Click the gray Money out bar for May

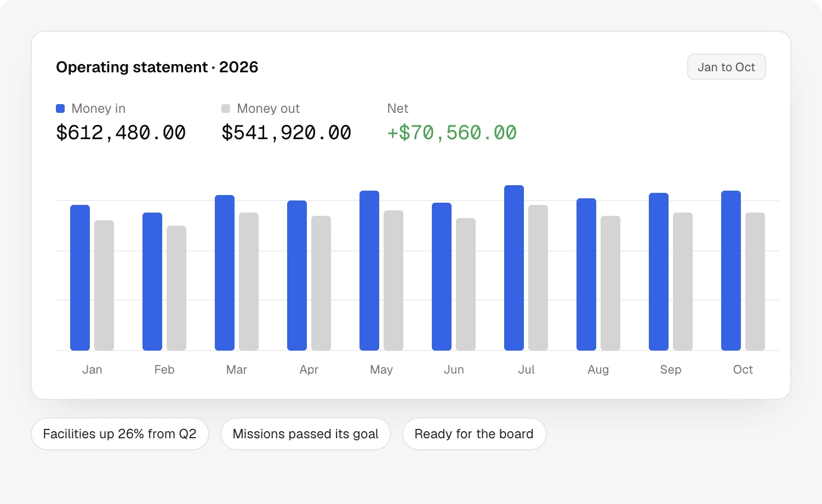click(393, 280)
